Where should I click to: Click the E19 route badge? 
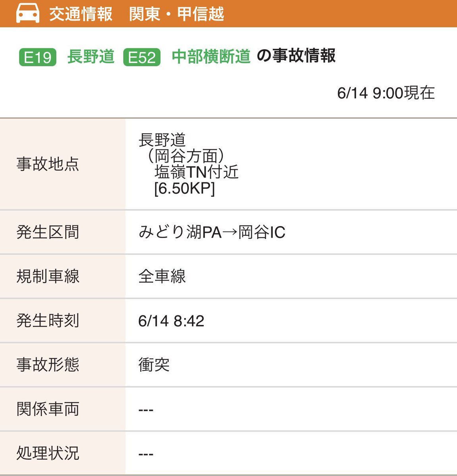tap(37, 57)
